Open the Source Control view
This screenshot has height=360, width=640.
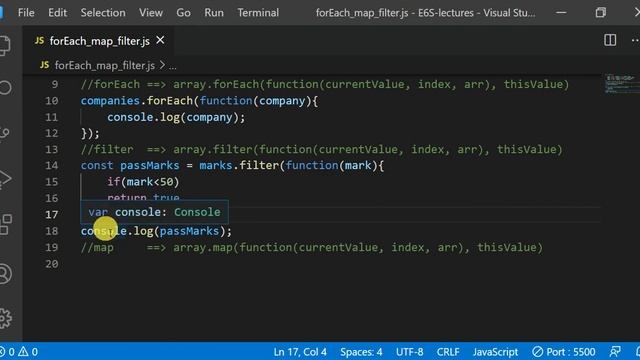click(x=5, y=133)
